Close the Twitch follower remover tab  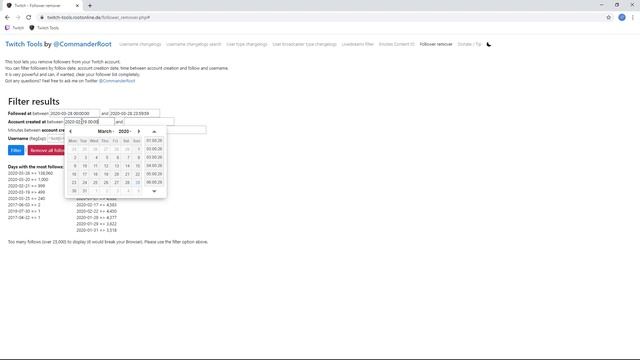(x=77, y=6)
